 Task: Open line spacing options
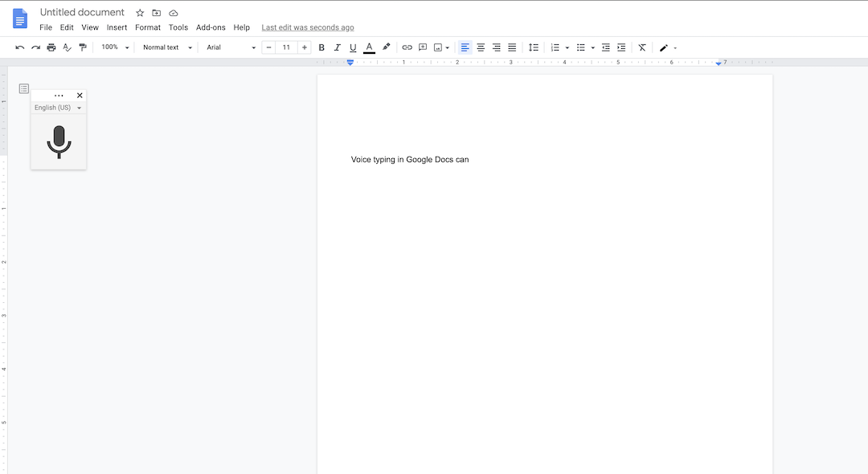(x=534, y=47)
